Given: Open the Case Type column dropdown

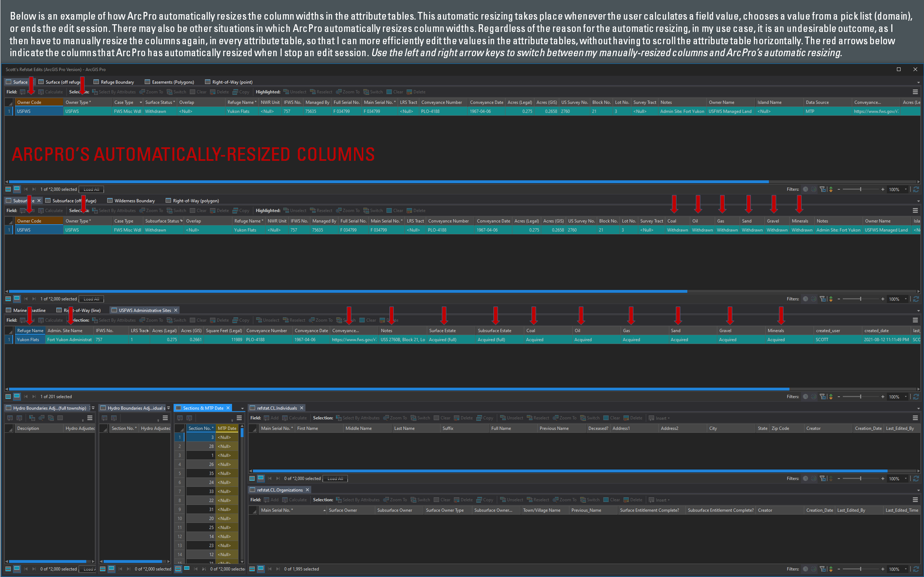Looking at the screenshot, I should pyautogui.click(x=140, y=102).
